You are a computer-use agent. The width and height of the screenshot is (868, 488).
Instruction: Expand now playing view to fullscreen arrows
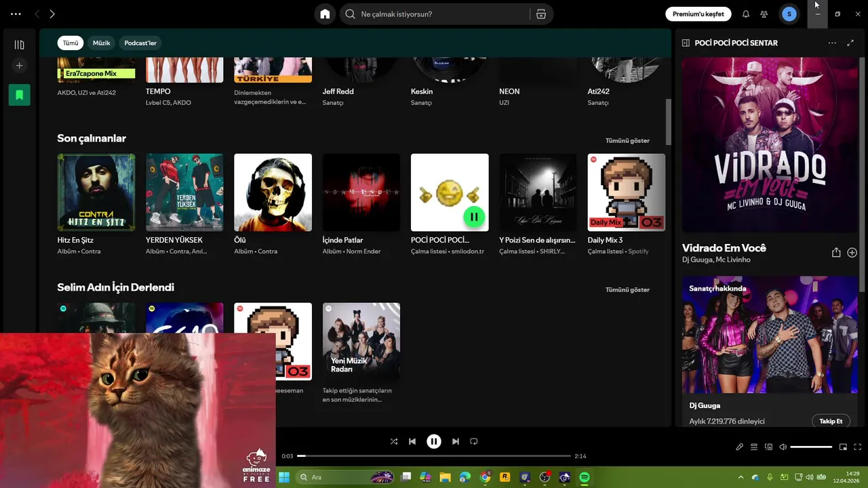[850, 43]
